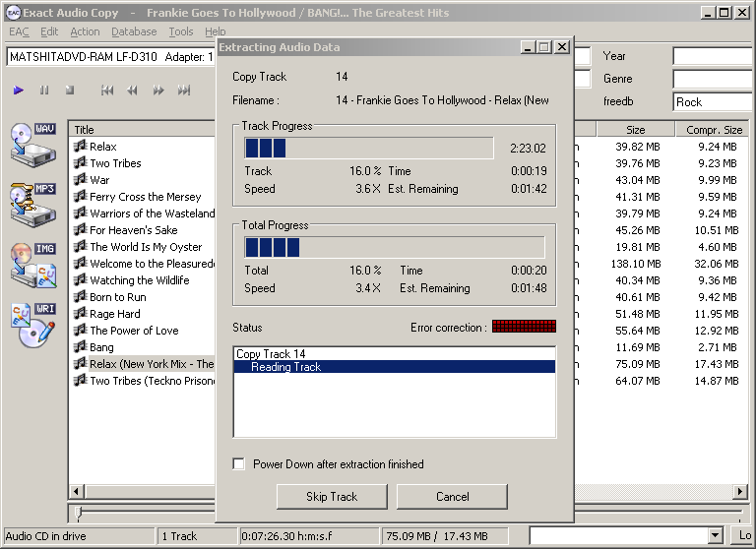Enable Power Down after extraction finished
The height and width of the screenshot is (549, 756).
(x=238, y=463)
